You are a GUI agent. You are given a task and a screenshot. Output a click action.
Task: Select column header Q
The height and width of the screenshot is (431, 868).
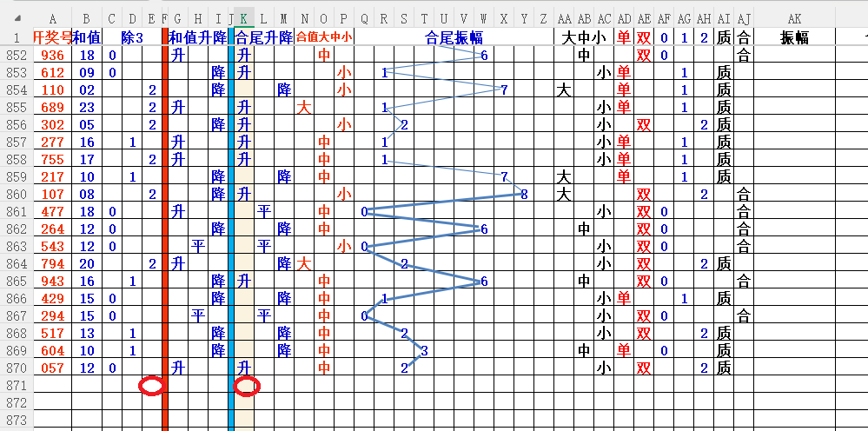[364, 19]
